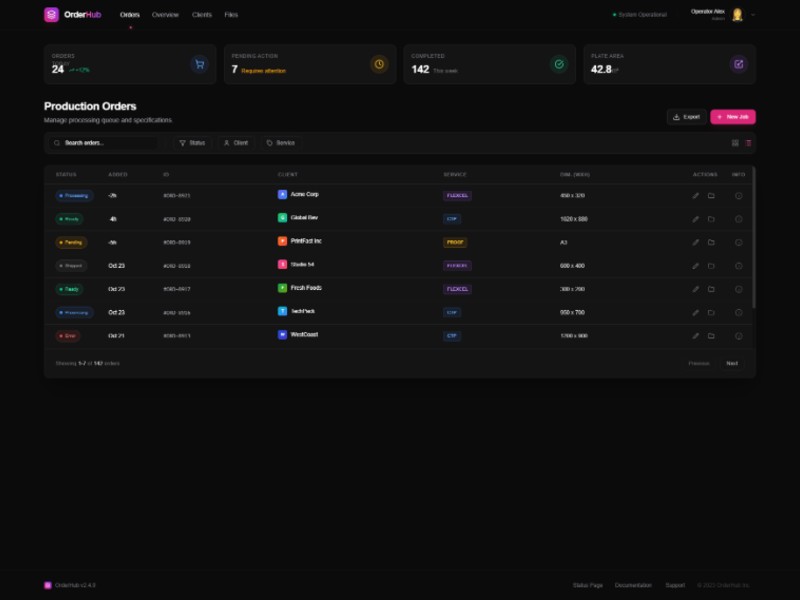Click the orders table vertical scrollbar
The width and height of the screenshot is (800, 600).
coord(754,240)
